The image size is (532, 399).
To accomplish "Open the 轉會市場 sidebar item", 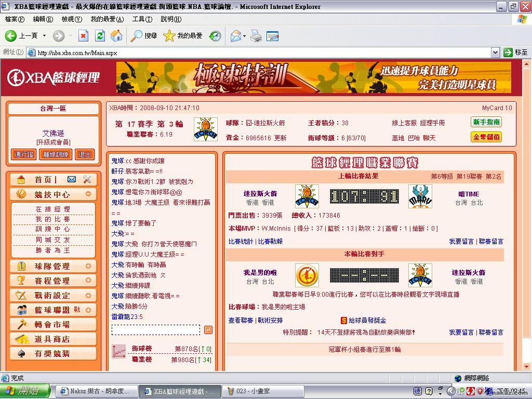I will (54, 324).
